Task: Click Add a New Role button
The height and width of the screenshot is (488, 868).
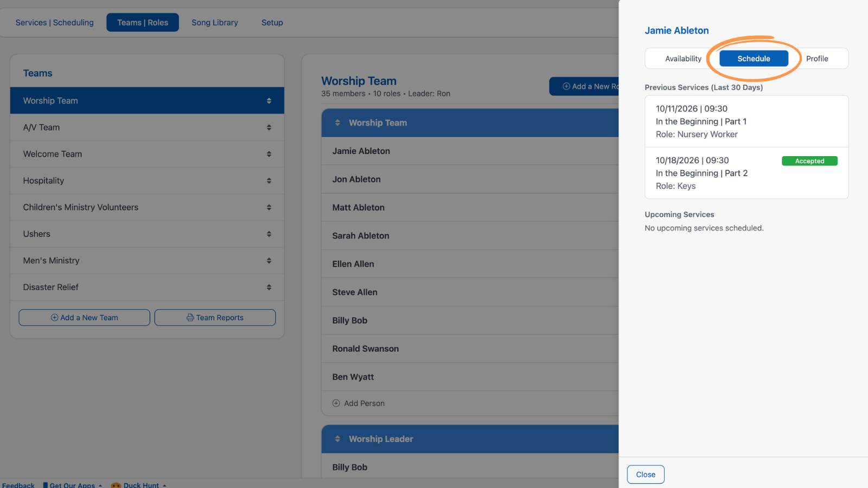Action: (584, 86)
